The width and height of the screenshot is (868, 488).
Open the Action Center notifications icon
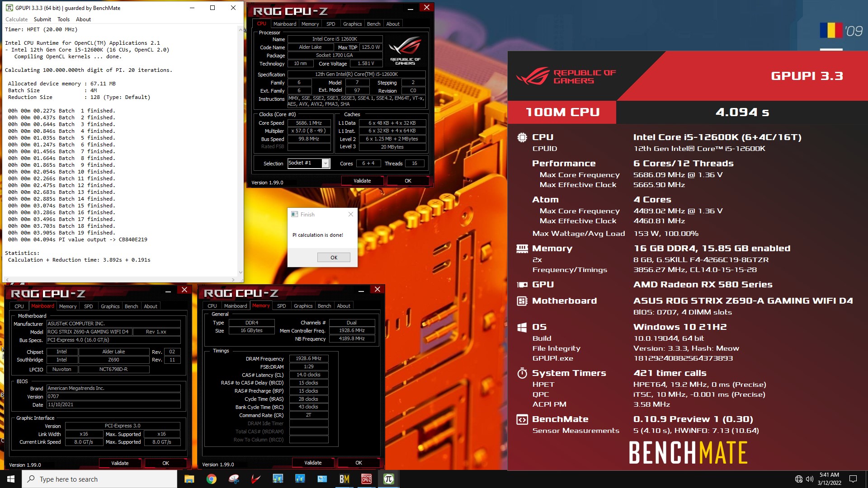coord(853,479)
